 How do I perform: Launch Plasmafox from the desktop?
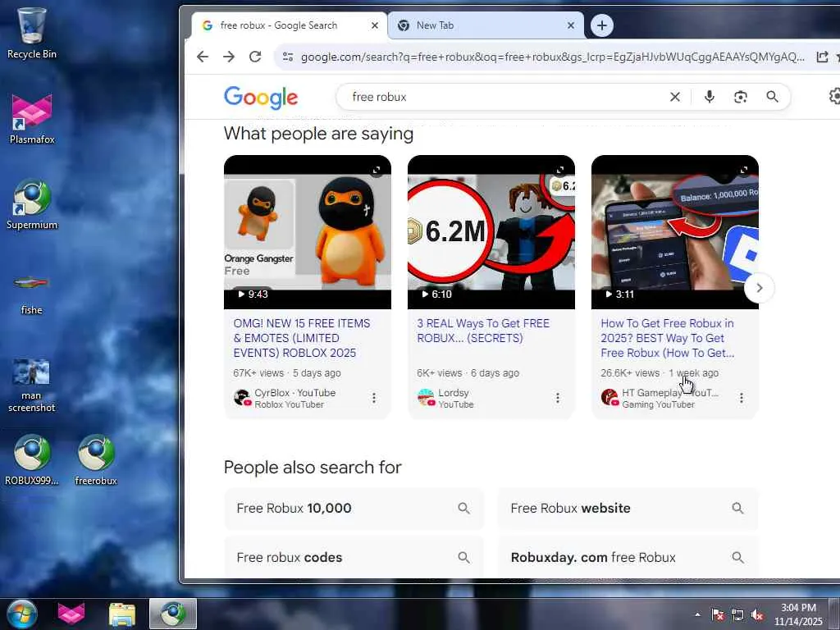click(32, 118)
